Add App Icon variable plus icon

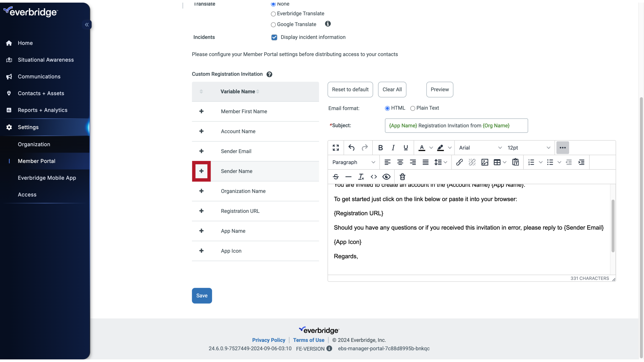(x=201, y=251)
